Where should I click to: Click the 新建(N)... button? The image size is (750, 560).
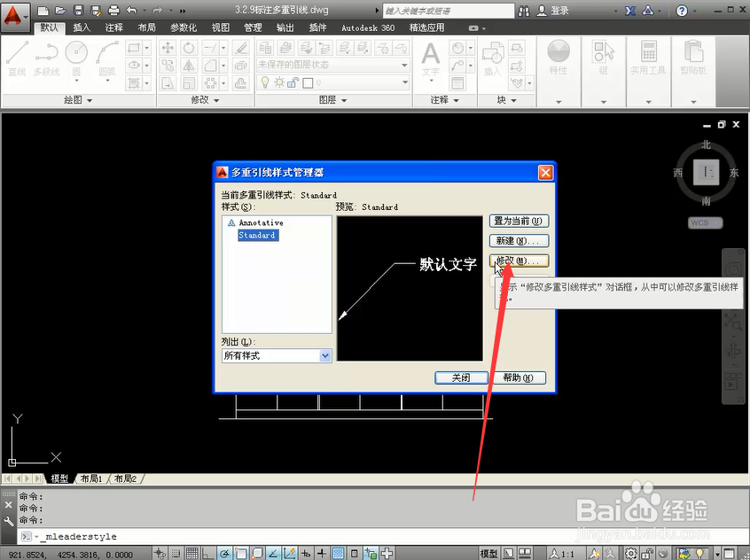519,240
